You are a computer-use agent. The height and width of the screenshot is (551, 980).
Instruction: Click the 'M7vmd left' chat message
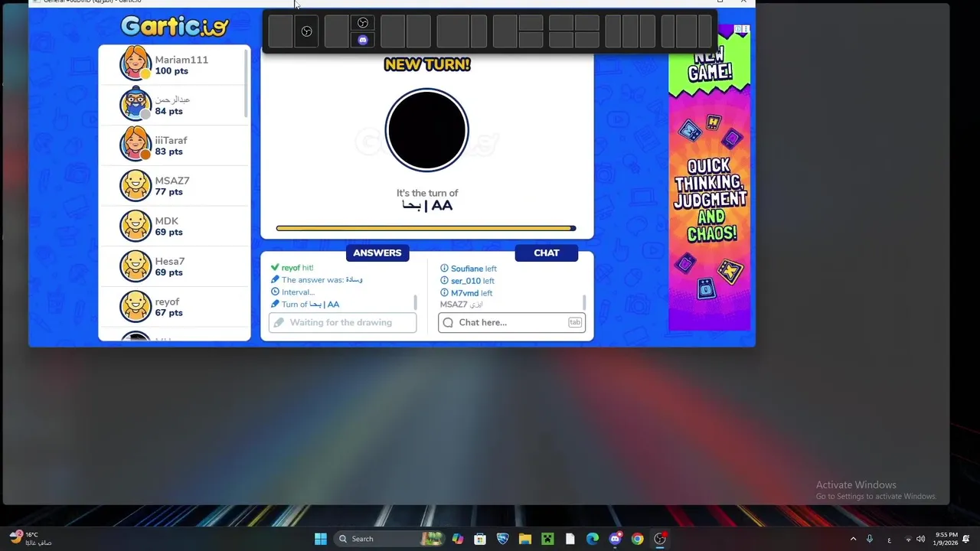[x=466, y=293]
